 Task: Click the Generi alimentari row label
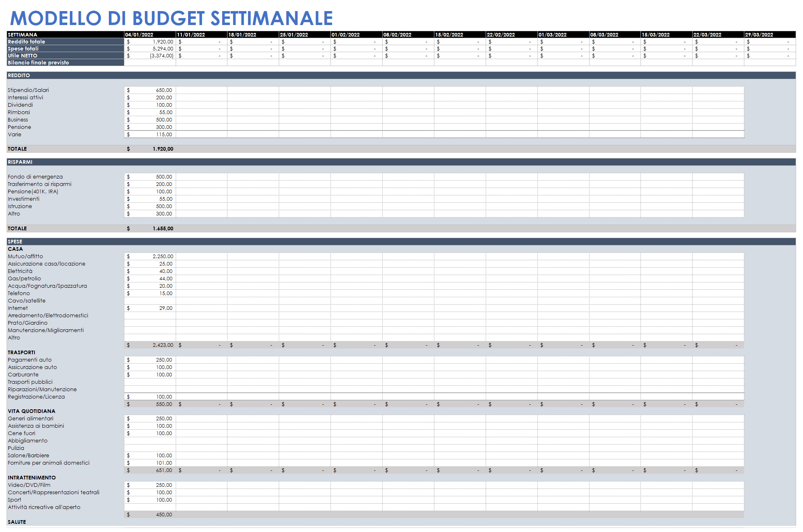point(30,419)
